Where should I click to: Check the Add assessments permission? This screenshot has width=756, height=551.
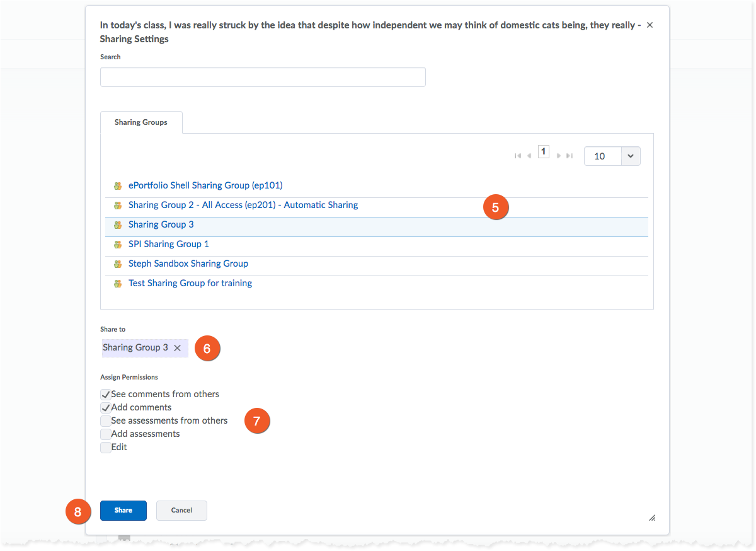pyautogui.click(x=106, y=434)
